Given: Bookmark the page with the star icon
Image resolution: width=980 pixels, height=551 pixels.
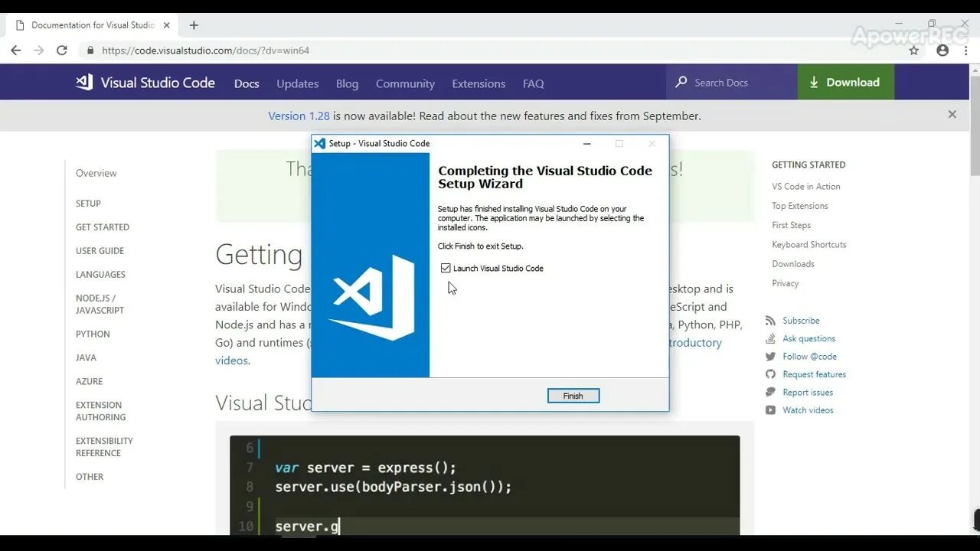Looking at the screenshot, I should point(914,51).
